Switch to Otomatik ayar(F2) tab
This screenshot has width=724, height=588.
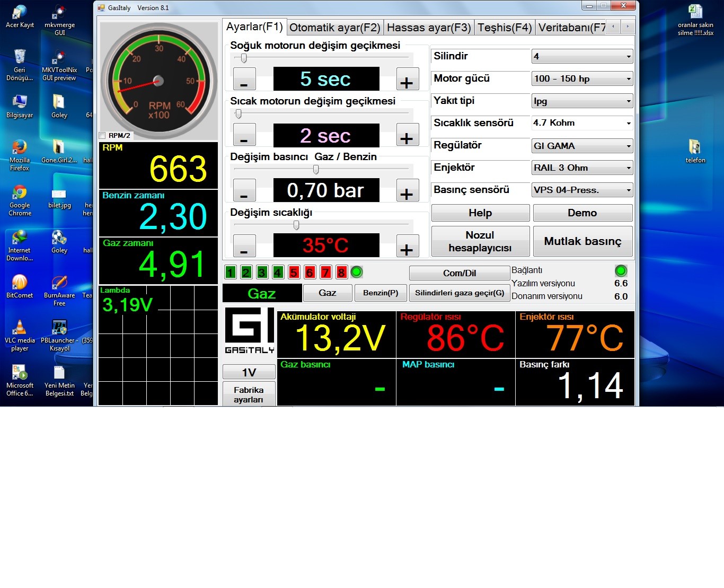coord(334,28)
